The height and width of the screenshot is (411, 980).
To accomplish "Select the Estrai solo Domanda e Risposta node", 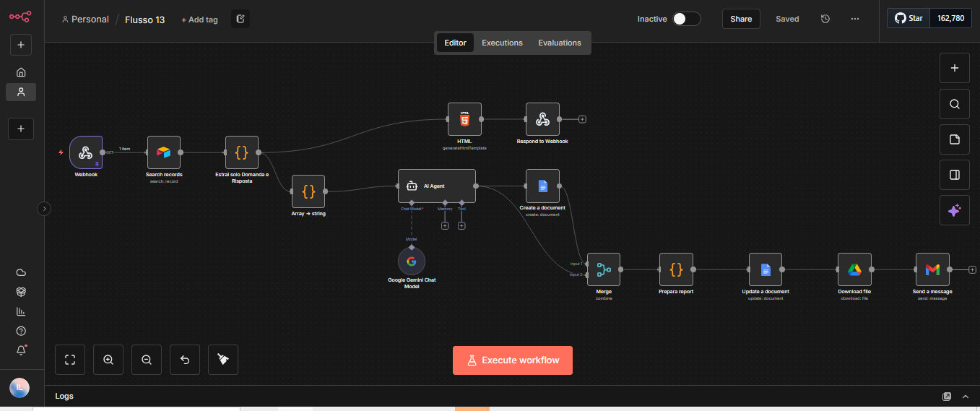I will click(242, 152).
